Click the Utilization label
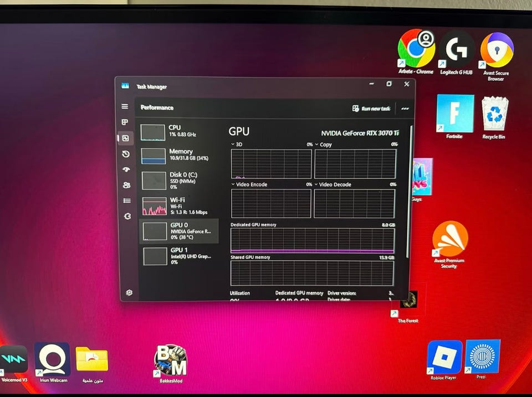Image resolution: width=532 pixels, height=397 pixels. (240, 293)
